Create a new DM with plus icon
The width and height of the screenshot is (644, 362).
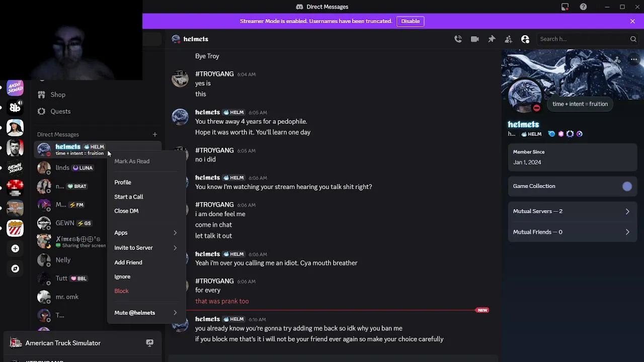pos(155,134)
